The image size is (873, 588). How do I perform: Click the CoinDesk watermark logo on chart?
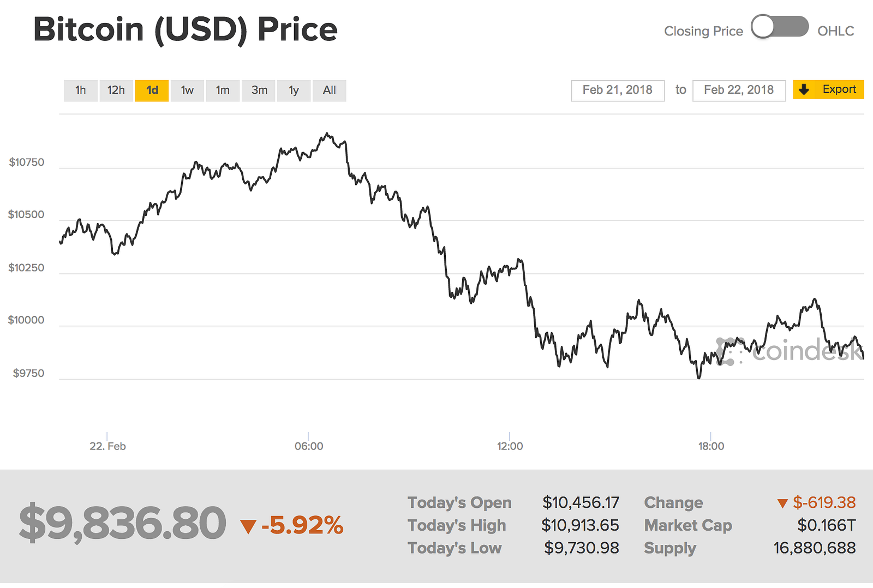[790, 351]
